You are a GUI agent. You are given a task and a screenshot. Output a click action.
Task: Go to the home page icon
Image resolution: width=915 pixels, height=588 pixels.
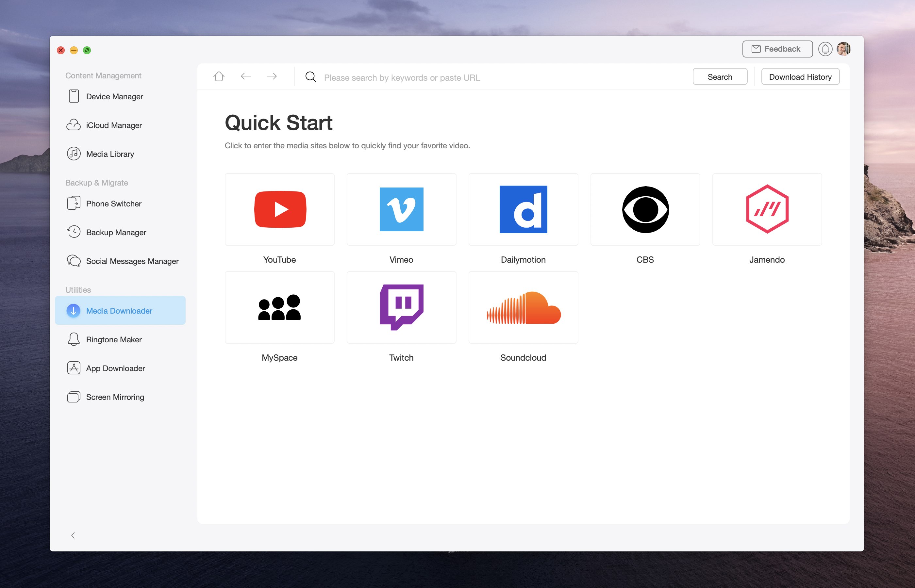click(x=219, y=76)
